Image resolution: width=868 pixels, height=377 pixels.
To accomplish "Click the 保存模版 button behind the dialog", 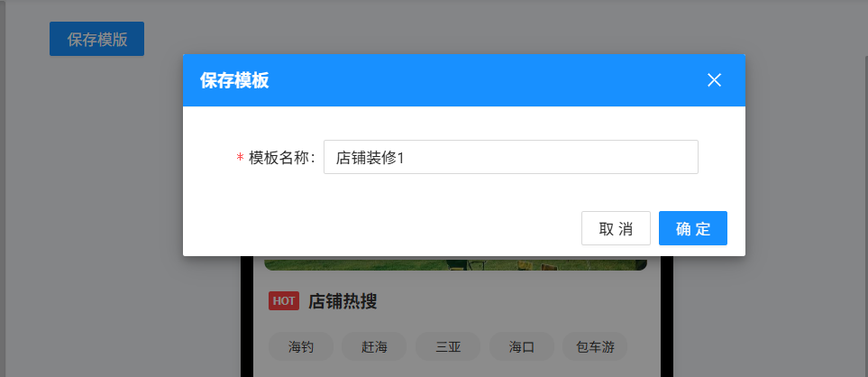I will point(96,39).
